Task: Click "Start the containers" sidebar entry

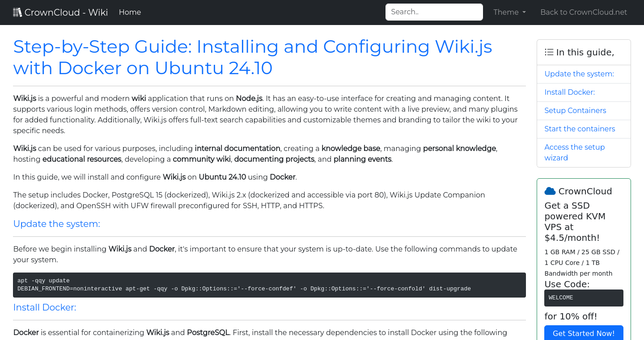Action: pyautogui.click(x=580, y=129)
